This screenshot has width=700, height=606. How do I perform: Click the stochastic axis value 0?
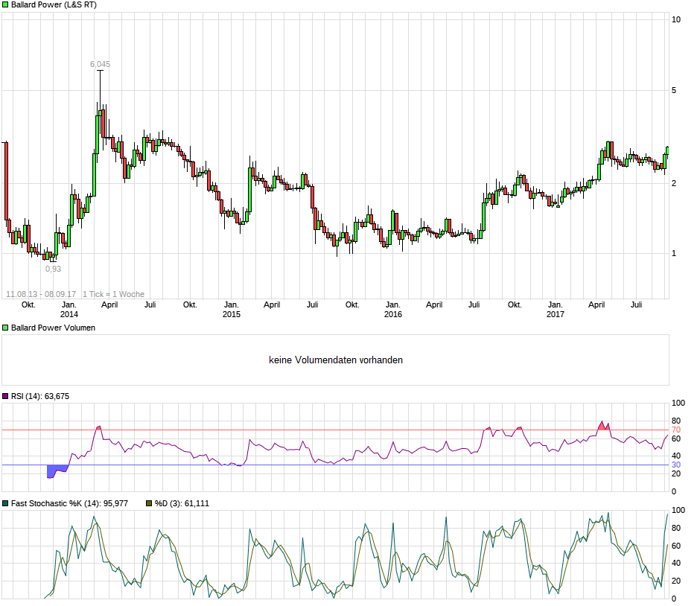point(674,599)
